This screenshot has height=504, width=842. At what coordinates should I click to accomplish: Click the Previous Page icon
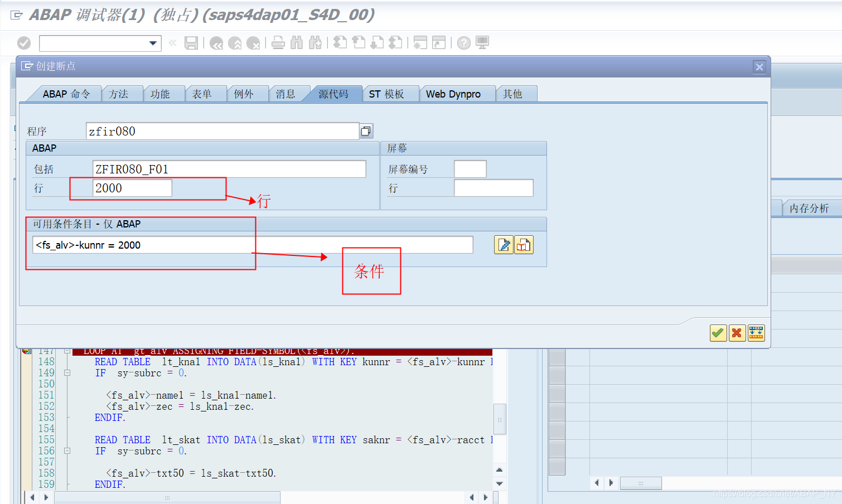click(359, 43)
